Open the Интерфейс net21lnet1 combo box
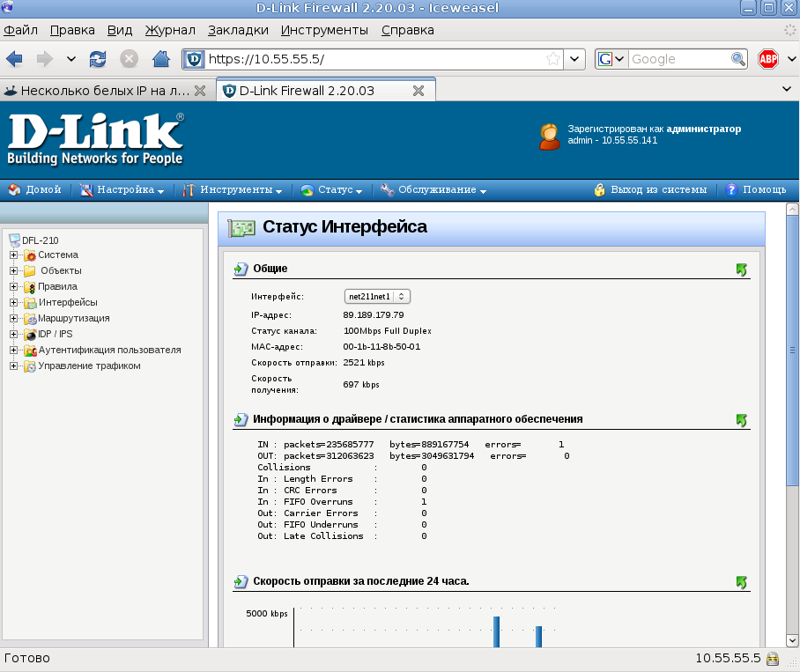 pyautogui.click(x=377, y=296)
